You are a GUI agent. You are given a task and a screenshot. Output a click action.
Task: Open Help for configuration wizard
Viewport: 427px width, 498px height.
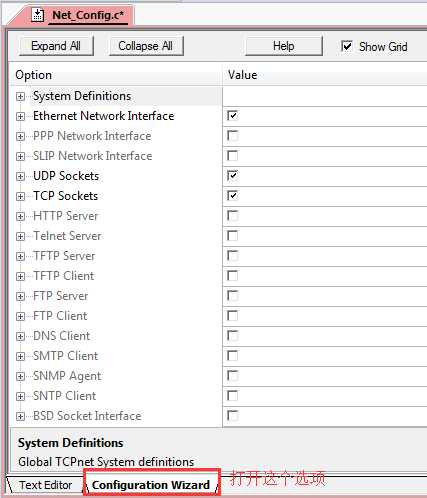pyautogui.click(x=284, y=46)
